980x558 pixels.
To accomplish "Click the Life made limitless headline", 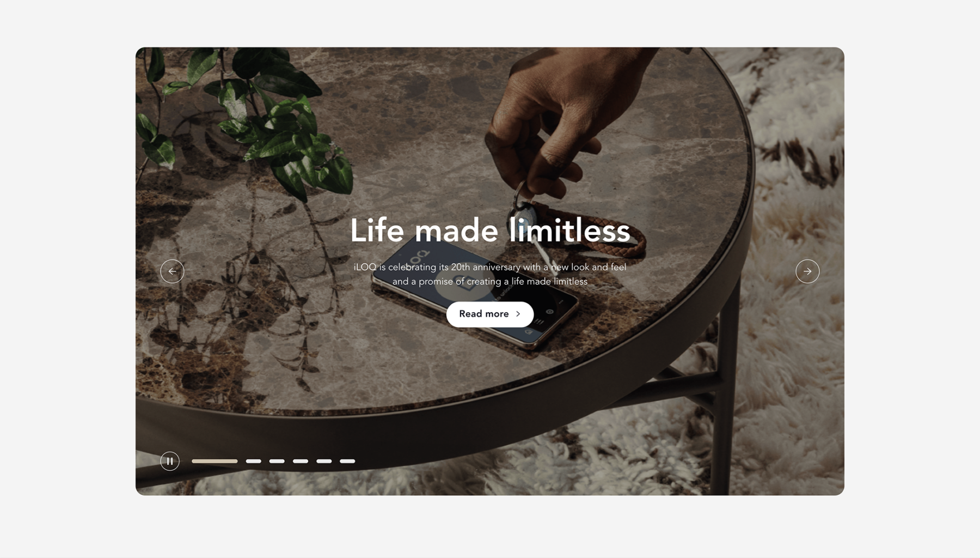I will [490, 231].
